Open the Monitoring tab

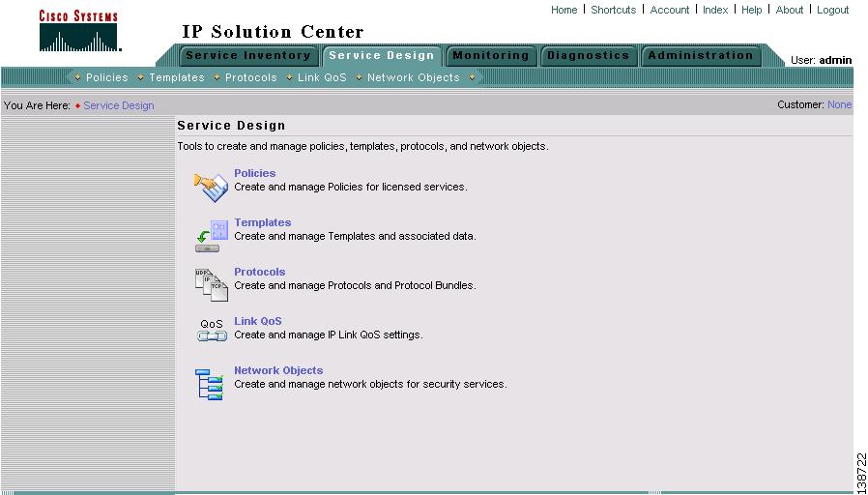pyautogui.click(x=491, y=55)
